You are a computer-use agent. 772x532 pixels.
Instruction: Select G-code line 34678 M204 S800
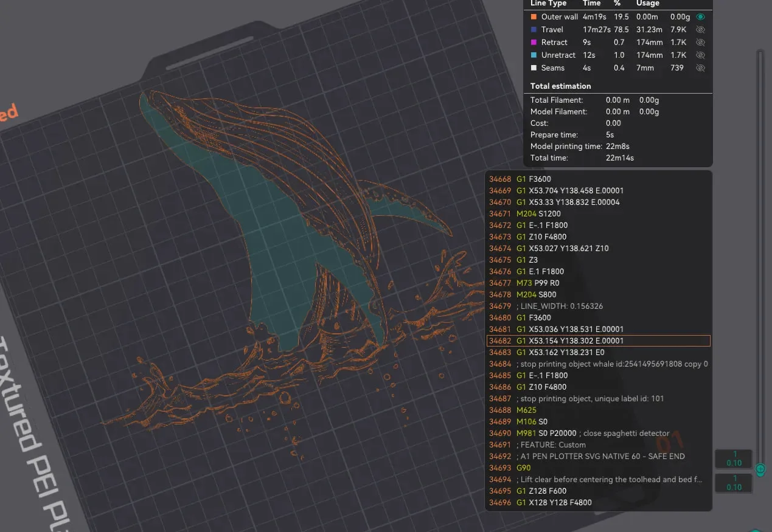pyautogui.click(x=598, y=295)
